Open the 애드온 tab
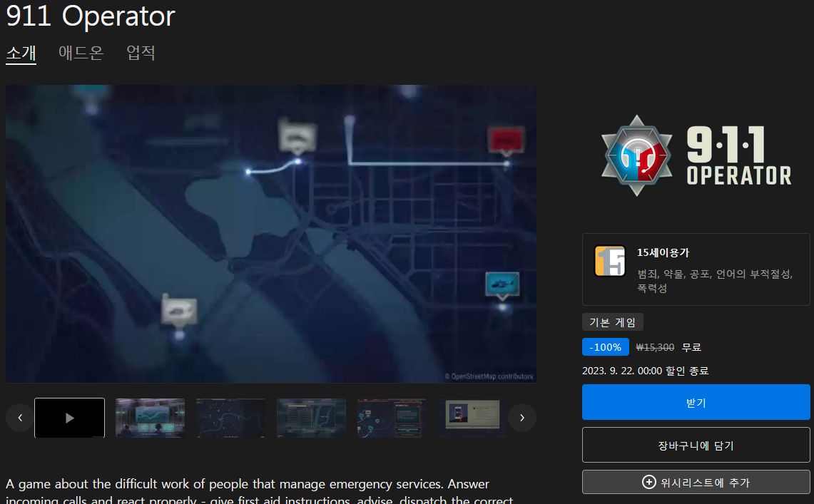814x504 pixels. point(81,53)
